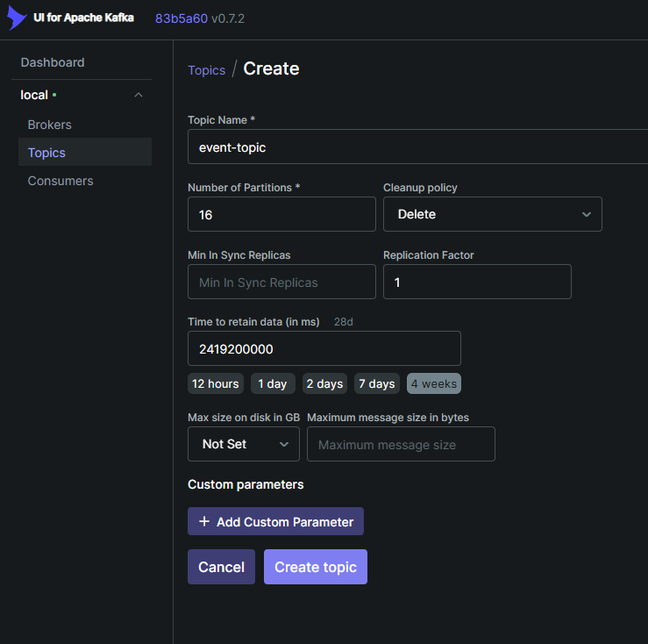648x644 pixels.
Task: Set retention to 1 day
Action: (x=273, y=383)
